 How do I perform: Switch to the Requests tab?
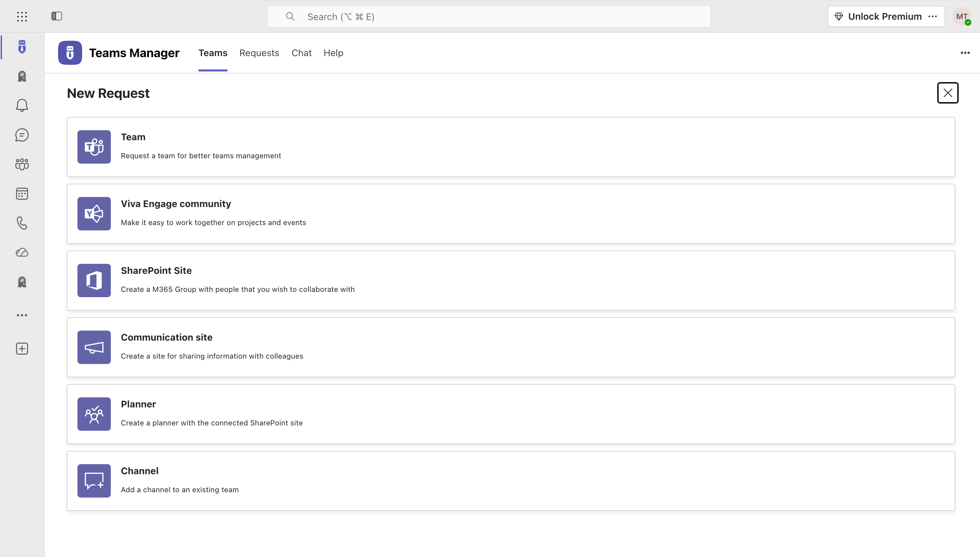(x=259, y=53)
